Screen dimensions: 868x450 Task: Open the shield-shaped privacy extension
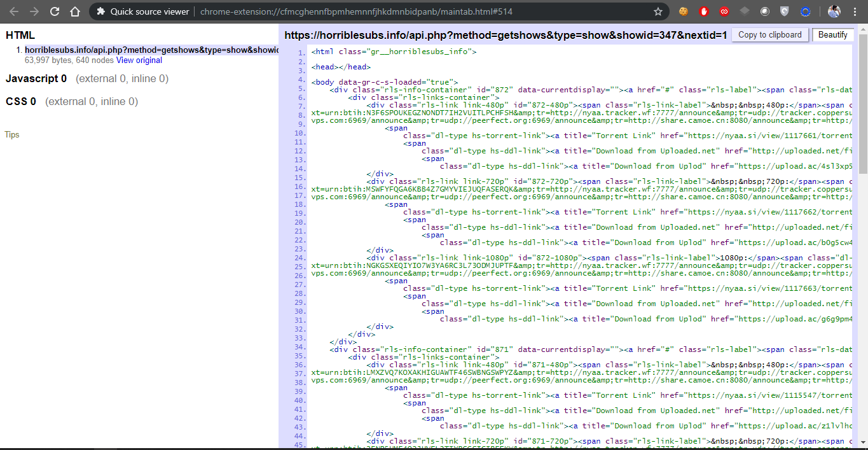784,11
